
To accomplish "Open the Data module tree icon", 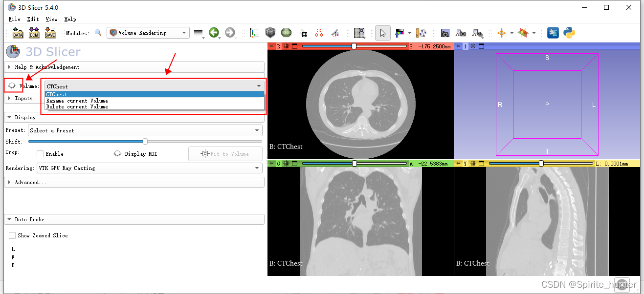I will point(254,33).
